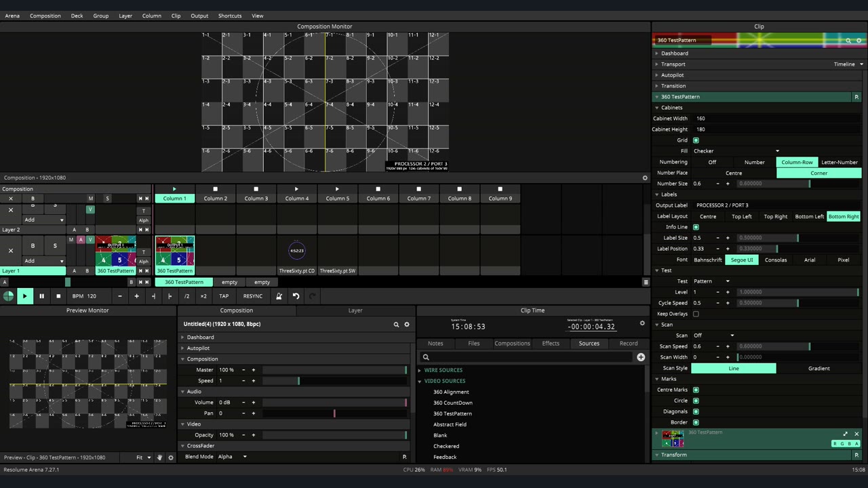Pause playback in the BPM transport bar
The height and width of the screenshot is (488, 868).
point(41,296)
